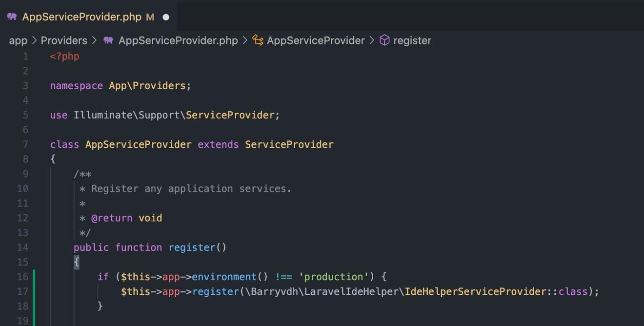Screen dimensions: 644x326
Task: Click 'Providers' in the breadcrumb path
Action: pyautogui.click(x=63, y=40)
